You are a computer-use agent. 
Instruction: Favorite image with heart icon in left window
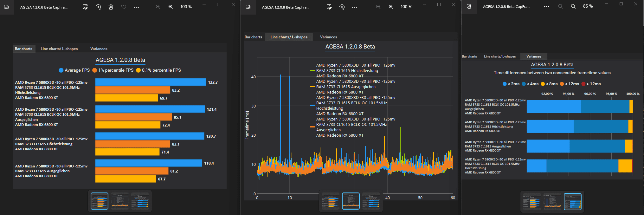tap(124, 7)
